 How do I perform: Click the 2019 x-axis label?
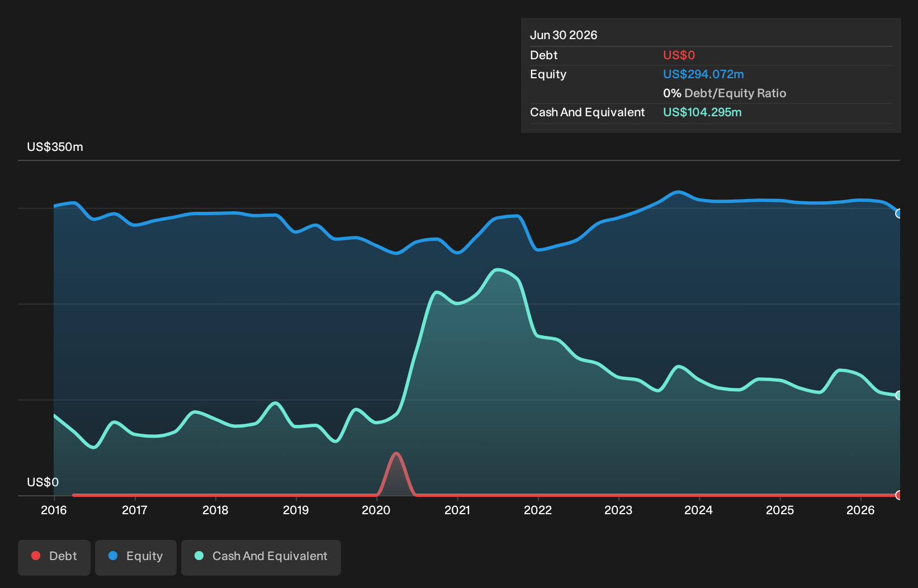pyautogui.click(x=296, y=510)
